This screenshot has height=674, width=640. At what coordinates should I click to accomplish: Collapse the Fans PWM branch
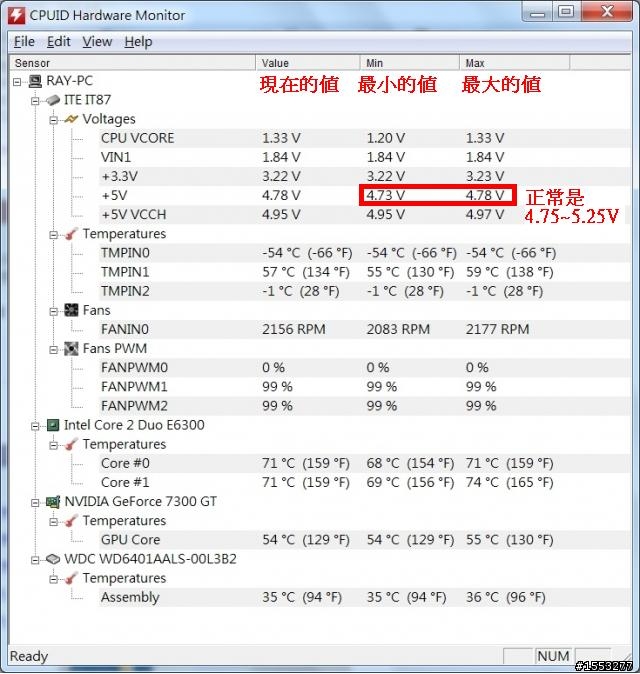coord(54,349)
